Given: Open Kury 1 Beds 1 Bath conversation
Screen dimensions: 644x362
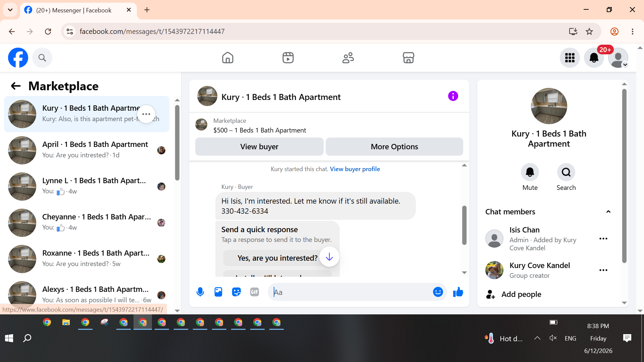Looking at the screenshot, I should [x=87, y=114].
